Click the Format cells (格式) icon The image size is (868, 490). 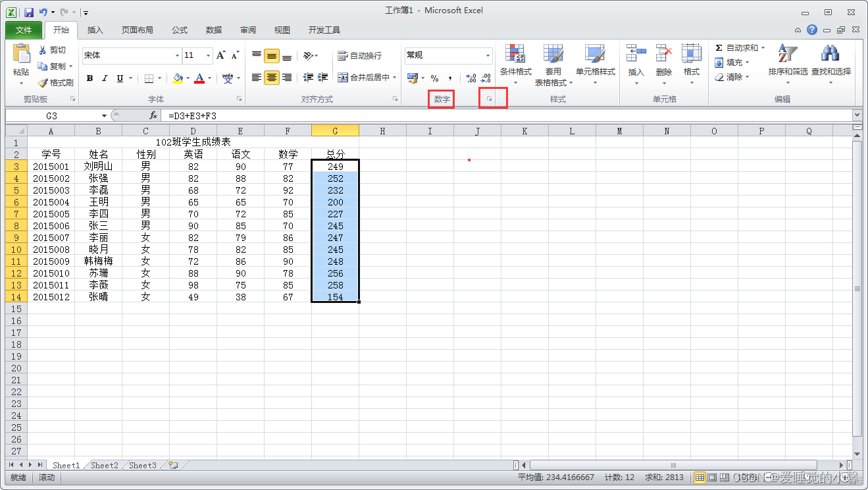[691, 53]
